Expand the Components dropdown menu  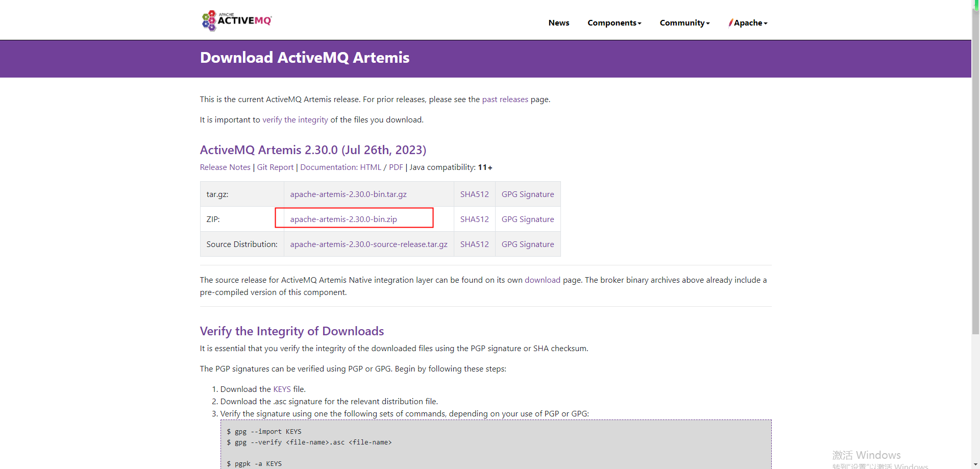(614, 23)
